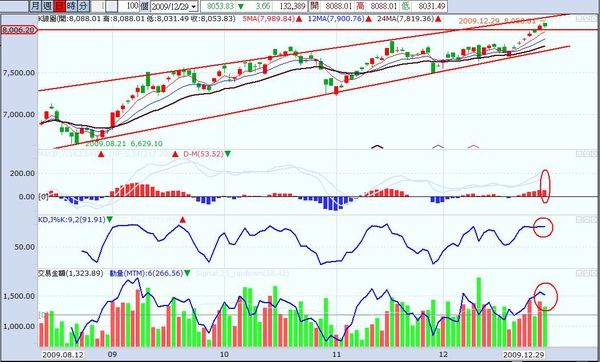Click the 1,500.00 volume axis label
The width and height of the screenshot is (600, 362).
19,296
